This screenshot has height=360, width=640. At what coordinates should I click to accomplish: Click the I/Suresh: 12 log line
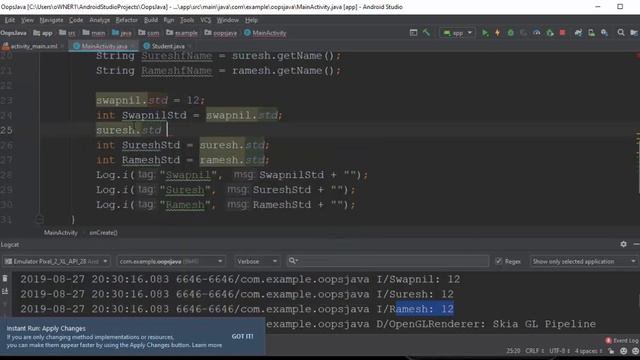[x=237, y=294]
